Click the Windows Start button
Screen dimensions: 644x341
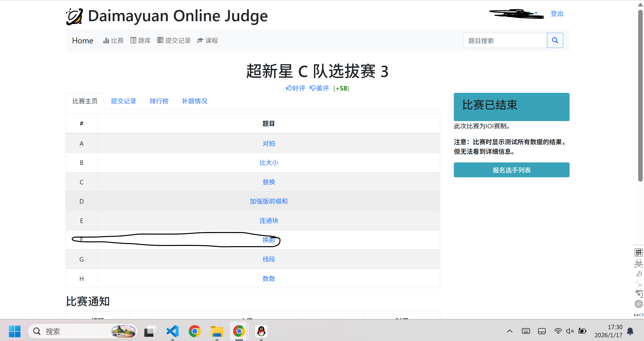[x=14, y=331]
